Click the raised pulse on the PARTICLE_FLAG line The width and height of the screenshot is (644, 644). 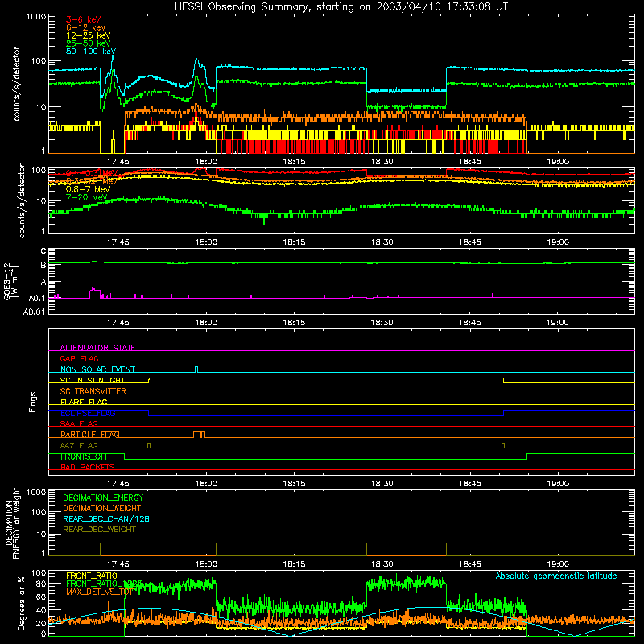(199, 435)
